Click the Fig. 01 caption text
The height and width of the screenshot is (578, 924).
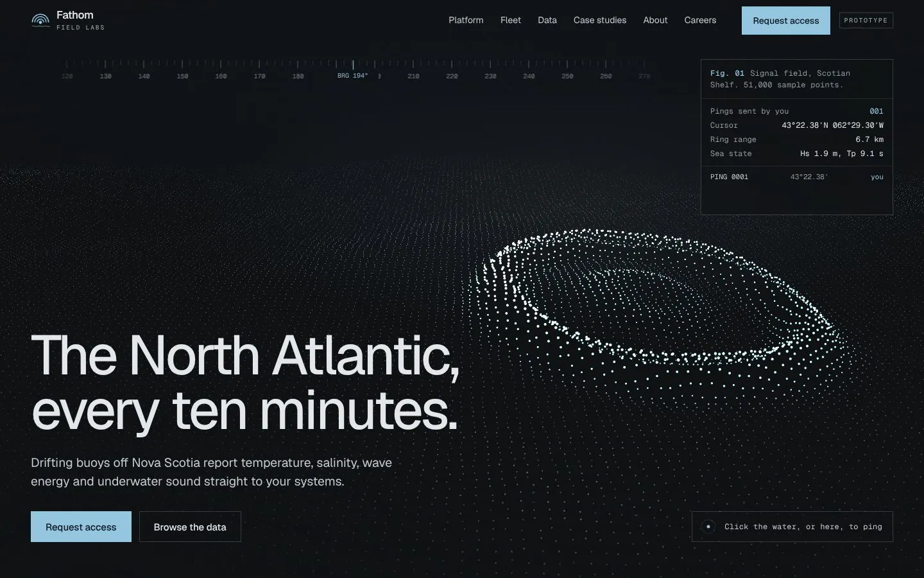pos(780,79)
